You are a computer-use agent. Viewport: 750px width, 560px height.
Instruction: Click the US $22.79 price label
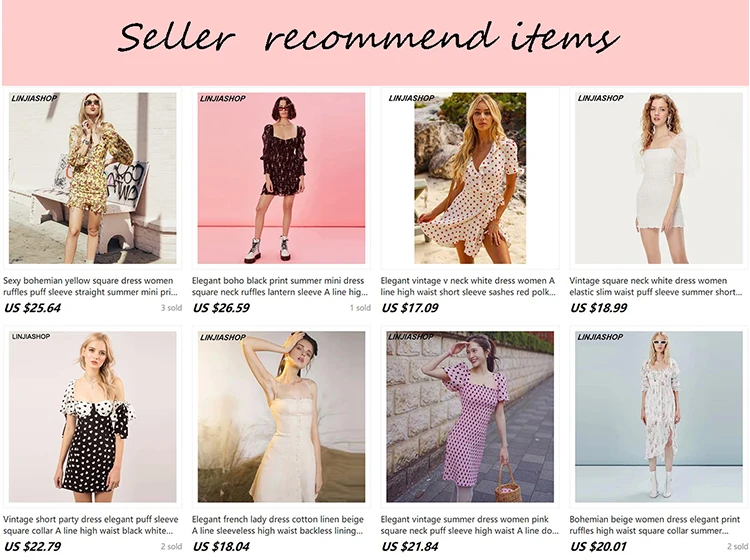click(33, 547)
